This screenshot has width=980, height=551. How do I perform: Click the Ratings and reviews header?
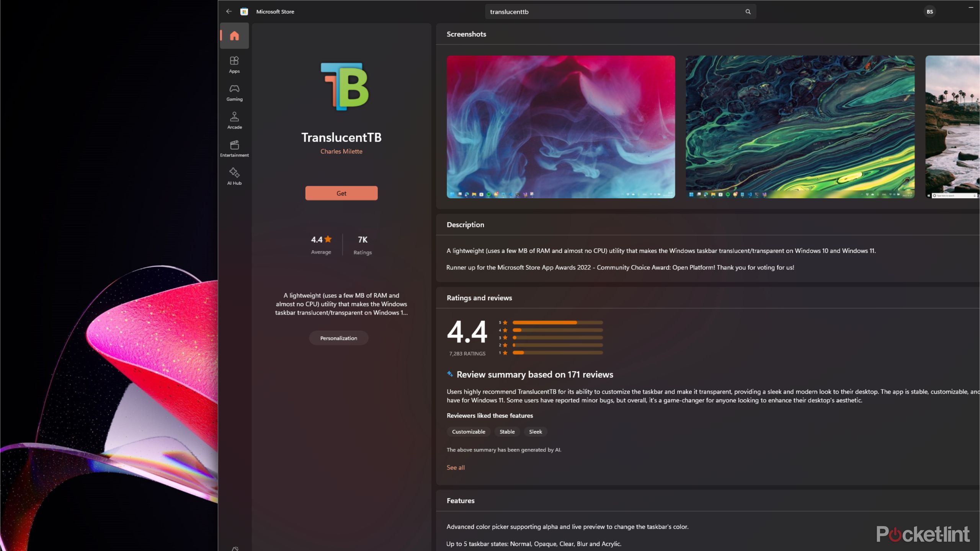479,298
